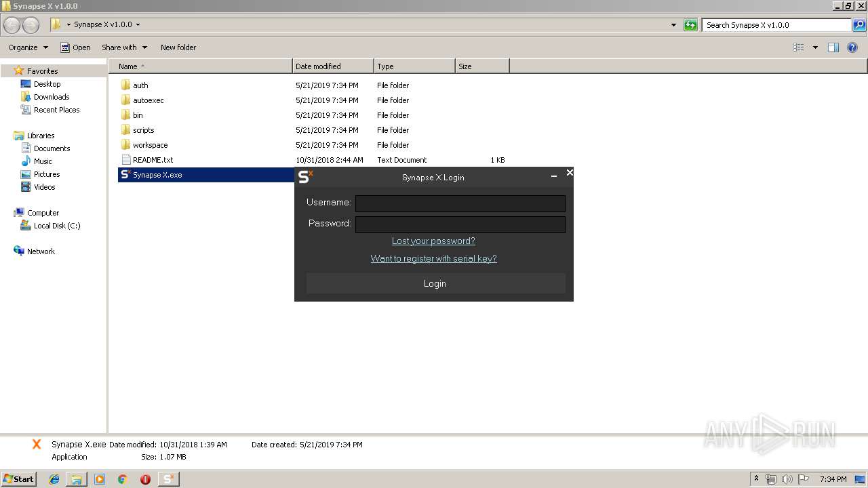Image resolution: width=868 pixels, height=488 pixels.
Task: Toggle the preview pane icon
Action: [x=833, y=47]
